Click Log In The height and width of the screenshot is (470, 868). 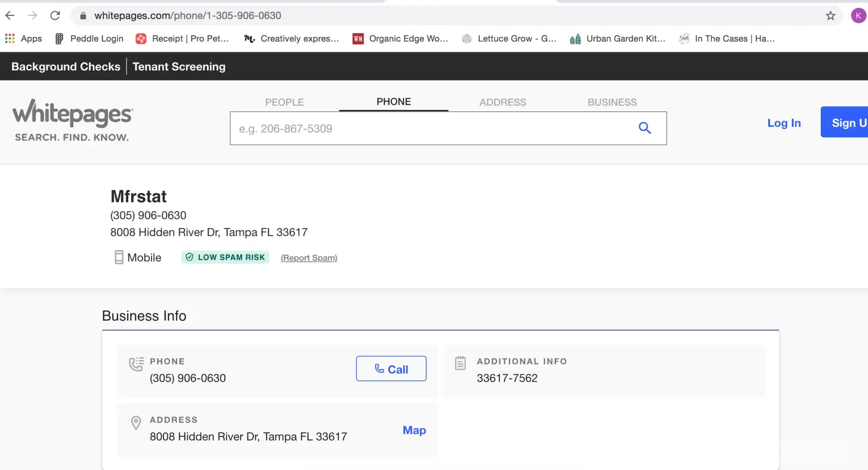point(784,123)
